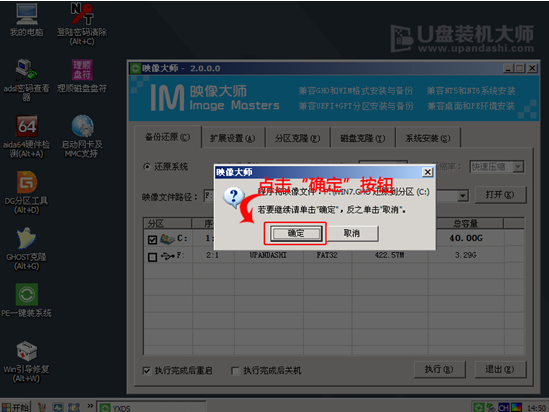This screenshot has width=549, height=412.
Task: Click the 映像文件路径 input field
Action: (x=336, y=196)
